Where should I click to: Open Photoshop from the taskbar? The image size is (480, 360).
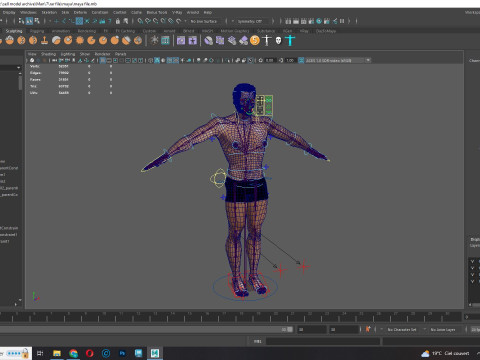(x=122, y=353)
